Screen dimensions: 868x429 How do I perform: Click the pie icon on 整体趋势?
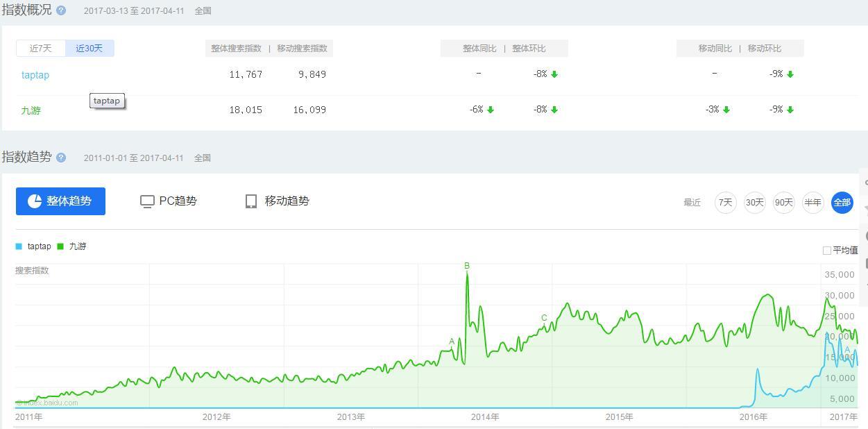tap(35, 201)
